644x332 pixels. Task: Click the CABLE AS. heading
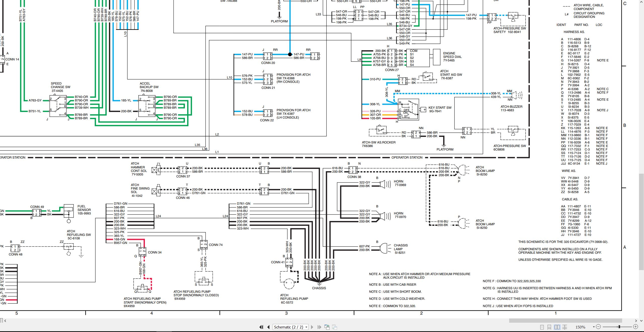570,199
